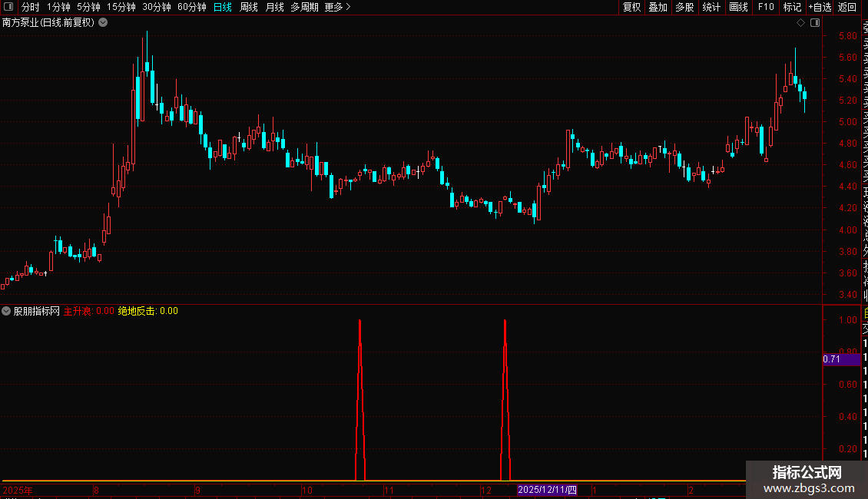Click the 标记 mark button
Viewport: 868px width, 499px height.
[x=792, y=7]
